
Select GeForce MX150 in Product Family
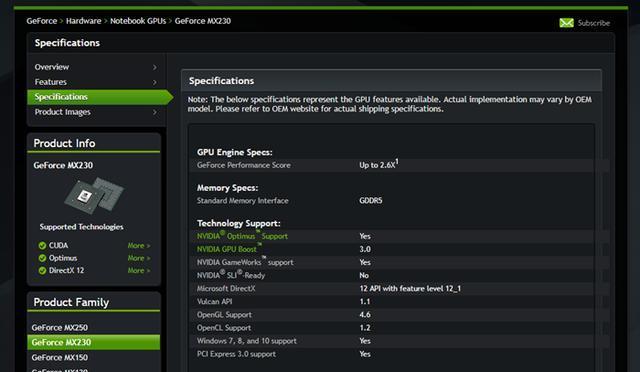click(x=60, y=357)
